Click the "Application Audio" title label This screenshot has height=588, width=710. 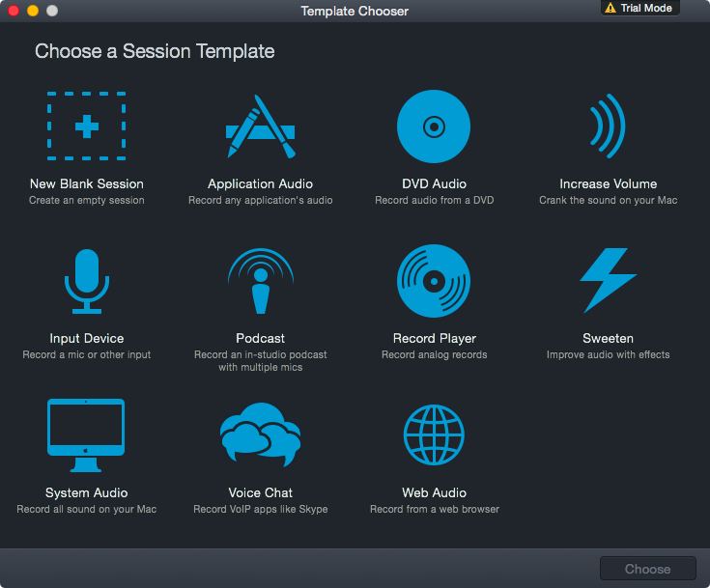click(261, 183)
